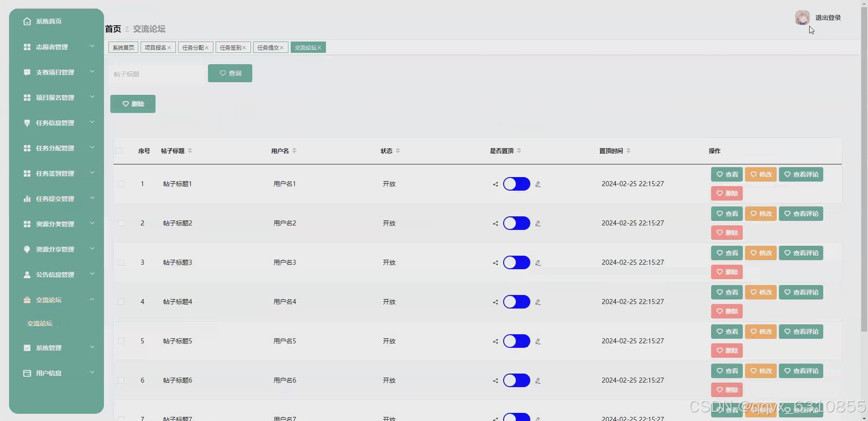
Task: Click the 查询 search button
Action: pyautogui.click(x=230, y=73)
